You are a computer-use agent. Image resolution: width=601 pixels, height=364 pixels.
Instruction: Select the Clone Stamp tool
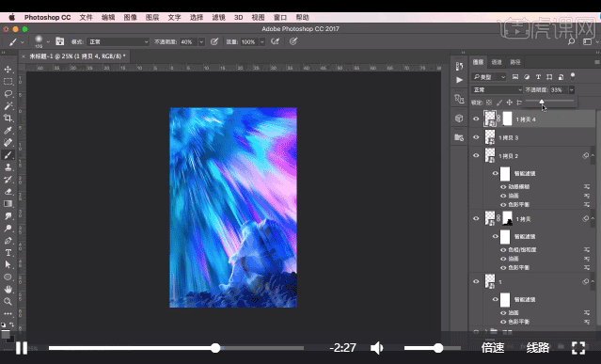[8, 167]
